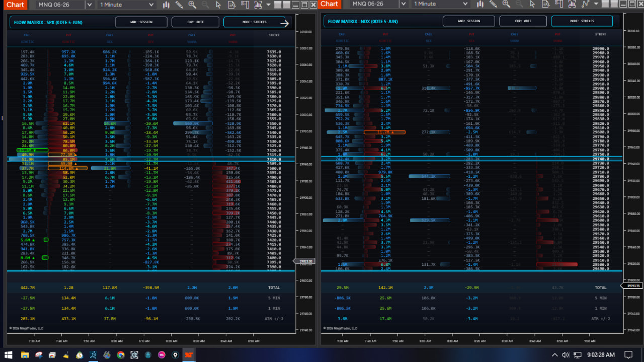Open bar type icon in right NDX chart toolbar
Image resolution: width=644 pixels, height=362 pixels.
click(480, 5)
